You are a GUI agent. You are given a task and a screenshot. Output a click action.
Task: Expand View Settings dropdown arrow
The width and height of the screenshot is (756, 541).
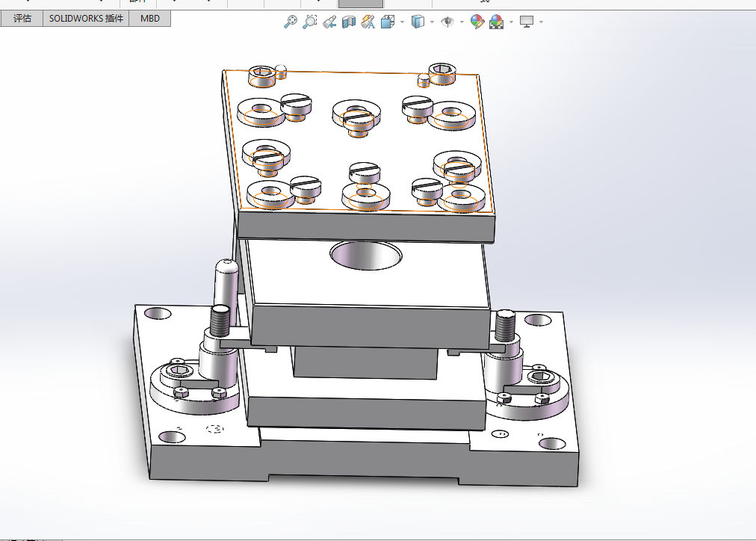[541, 22]
